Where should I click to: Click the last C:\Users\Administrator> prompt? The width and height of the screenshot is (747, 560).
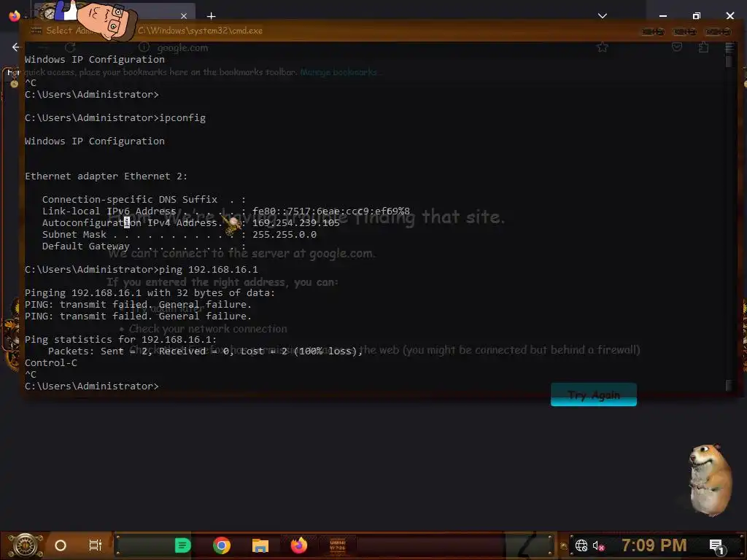(x=91, y=386)
